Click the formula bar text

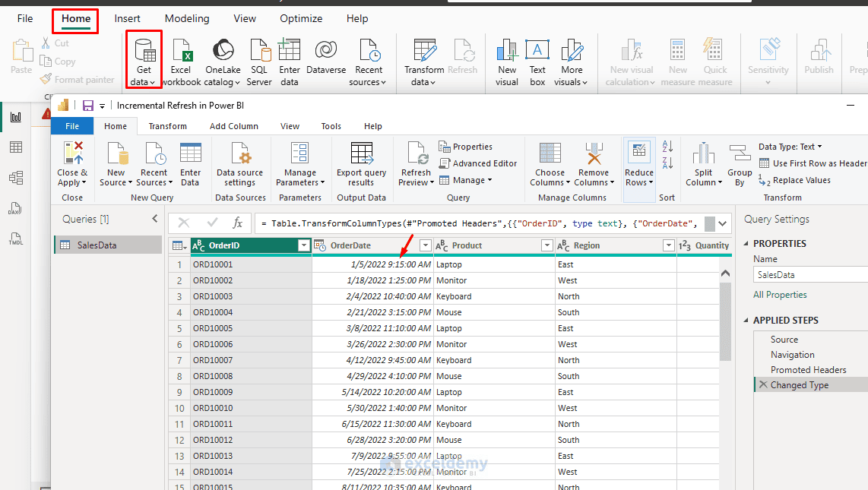(x=479, y=223)
